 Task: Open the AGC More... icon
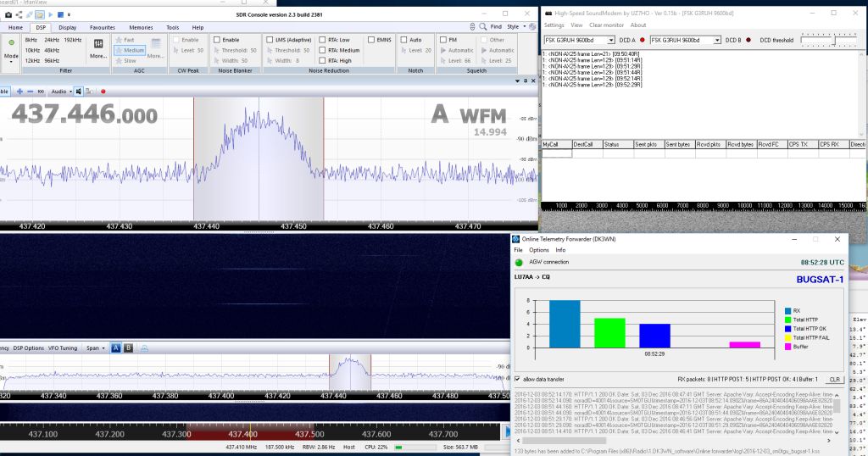tap(156, 47)
